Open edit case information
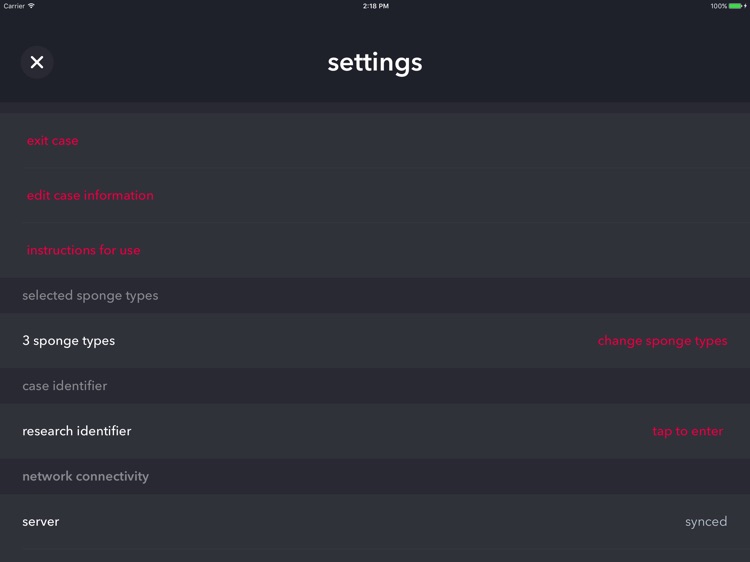750x562 pixels. click(x=90, y=195)
